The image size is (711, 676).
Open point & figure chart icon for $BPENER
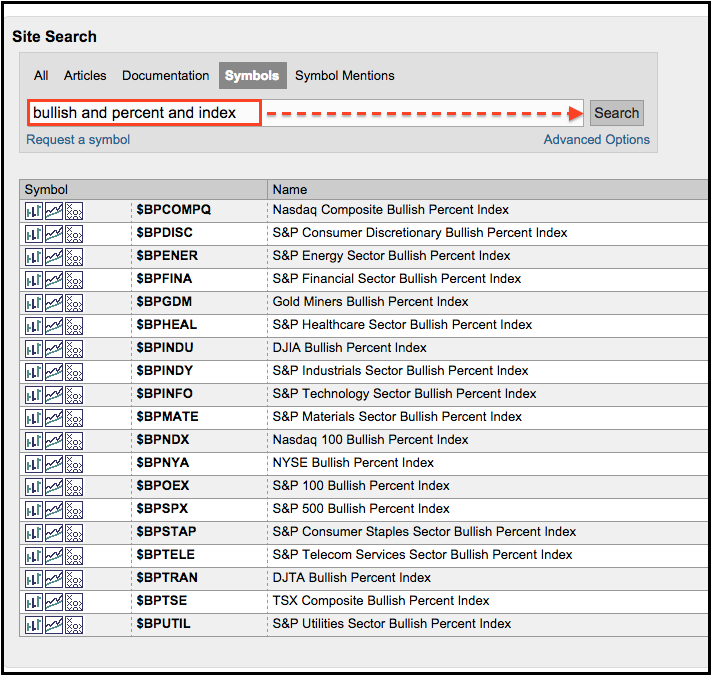tap(73, 256)
